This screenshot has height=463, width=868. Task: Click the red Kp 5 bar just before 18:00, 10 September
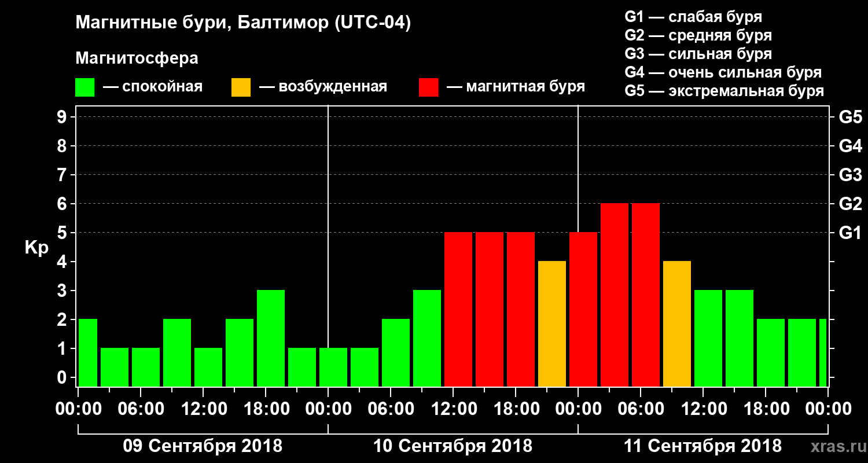(x=490, y=310)
